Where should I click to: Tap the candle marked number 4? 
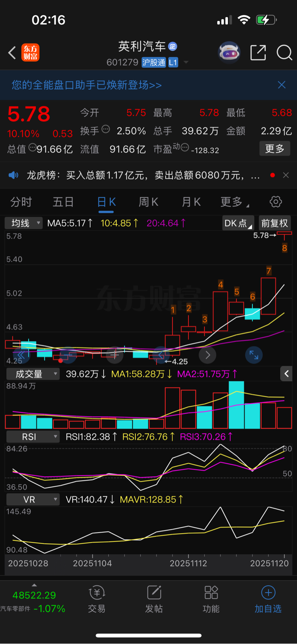coord(220,311)
